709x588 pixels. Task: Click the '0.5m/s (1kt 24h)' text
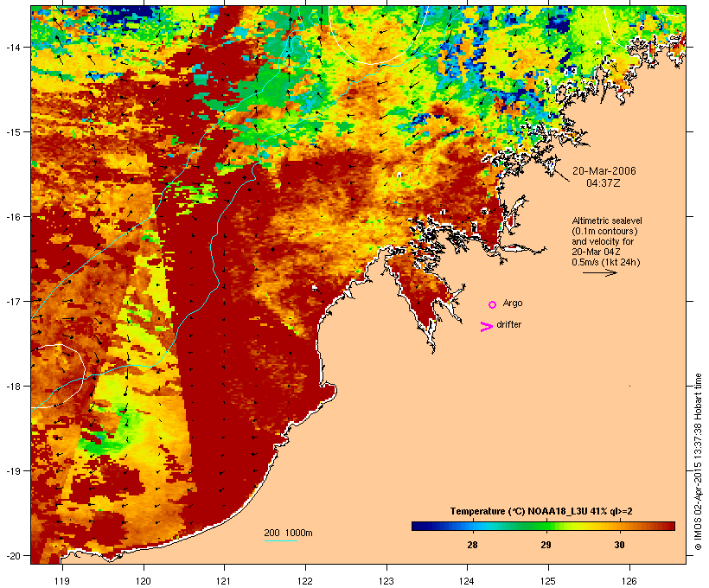coord(606,262)
